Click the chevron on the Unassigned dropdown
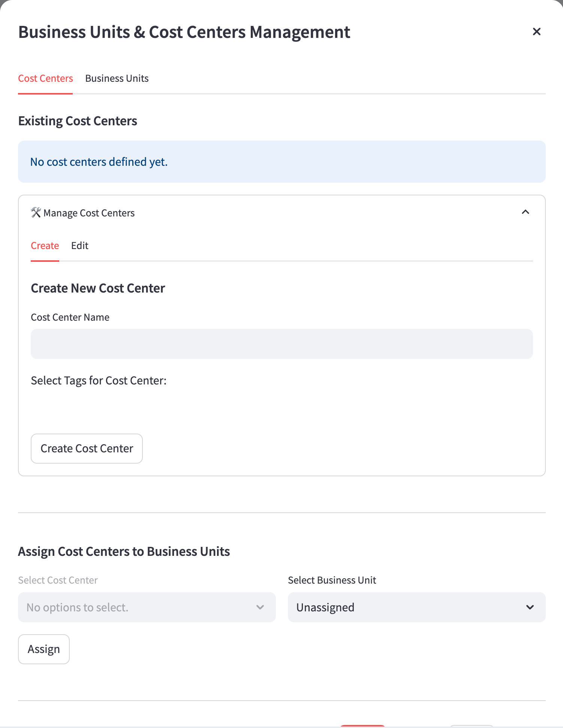This screenshot has width=563, height=728. point(530,607)
